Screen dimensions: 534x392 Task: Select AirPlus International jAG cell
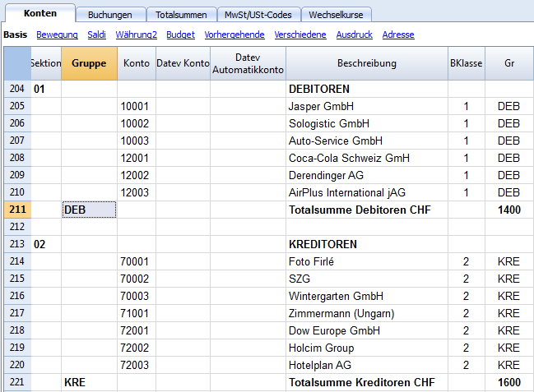367,192
